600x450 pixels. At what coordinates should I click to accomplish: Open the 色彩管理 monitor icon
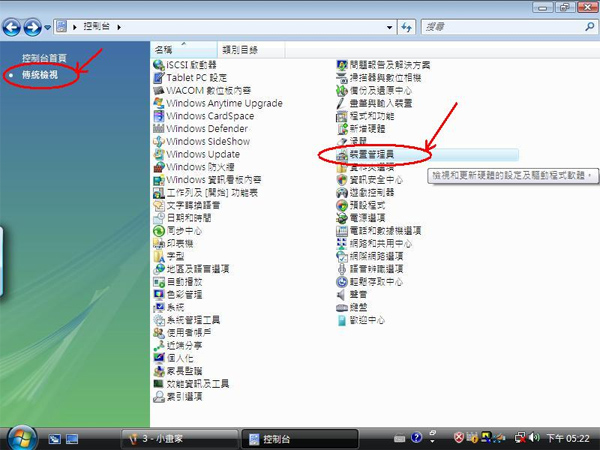click(x=159, y=295)
